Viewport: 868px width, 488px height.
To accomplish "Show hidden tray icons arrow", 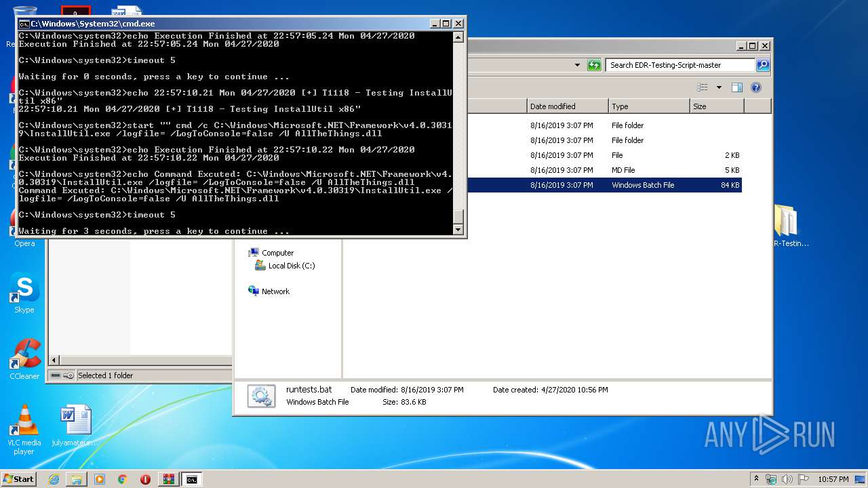I will pos(756,479).
